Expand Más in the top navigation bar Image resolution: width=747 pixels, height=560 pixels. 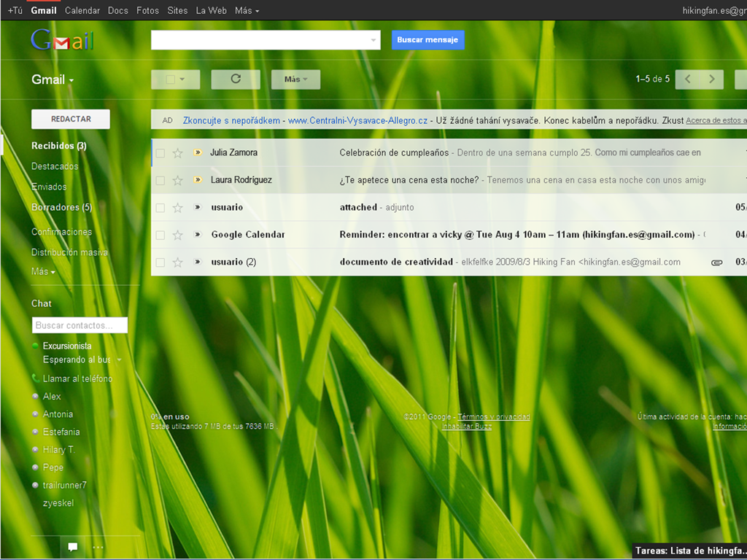[x=247, y=10]
